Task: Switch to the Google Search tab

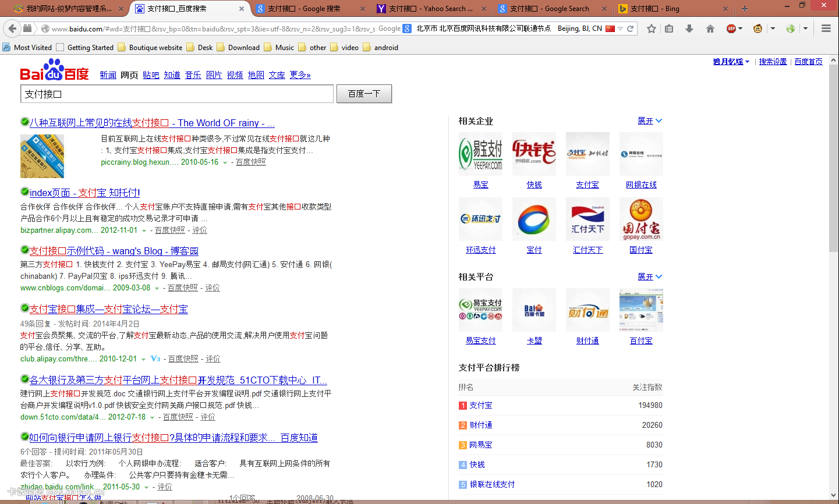Action: coord(553,9)
